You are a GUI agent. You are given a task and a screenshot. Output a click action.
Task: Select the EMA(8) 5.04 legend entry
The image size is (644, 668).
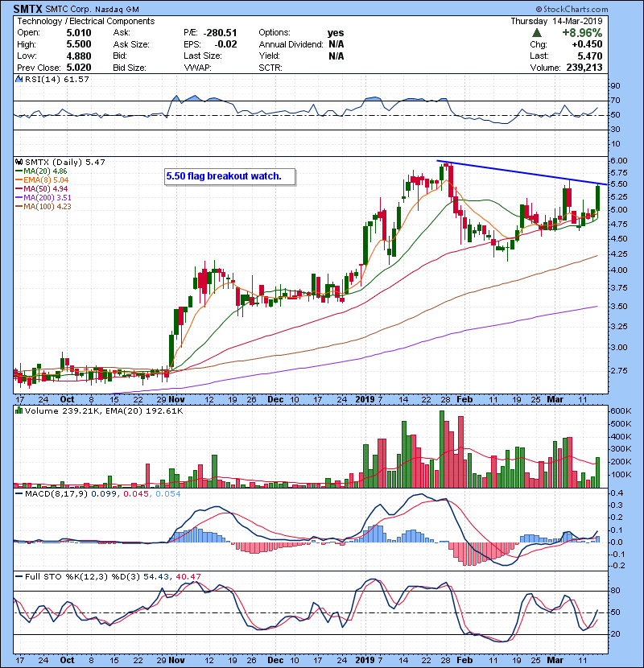pos(42,179)
